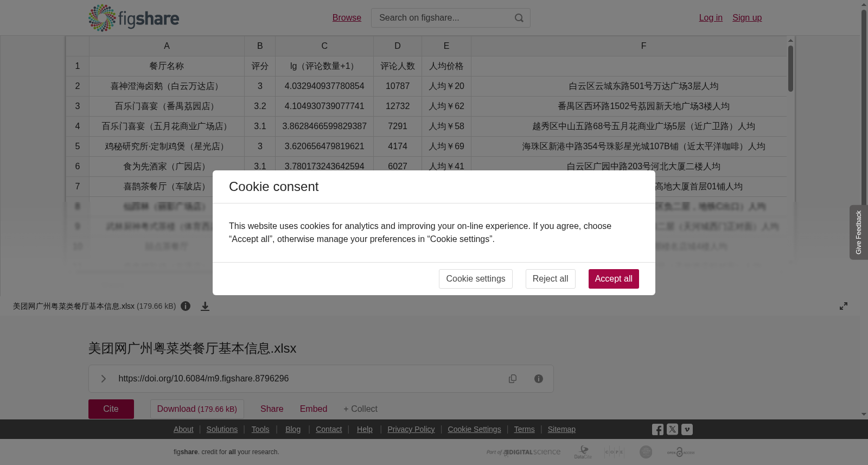Click the search magnifier icon
The width and height of the screenshot is (868, 465).
coord(519,18)
